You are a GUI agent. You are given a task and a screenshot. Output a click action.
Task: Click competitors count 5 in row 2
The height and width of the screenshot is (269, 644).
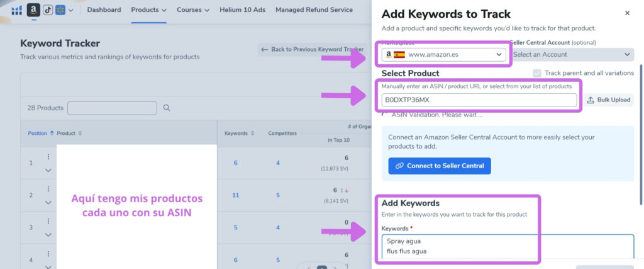pyautogui.click(x=278, y=195)
